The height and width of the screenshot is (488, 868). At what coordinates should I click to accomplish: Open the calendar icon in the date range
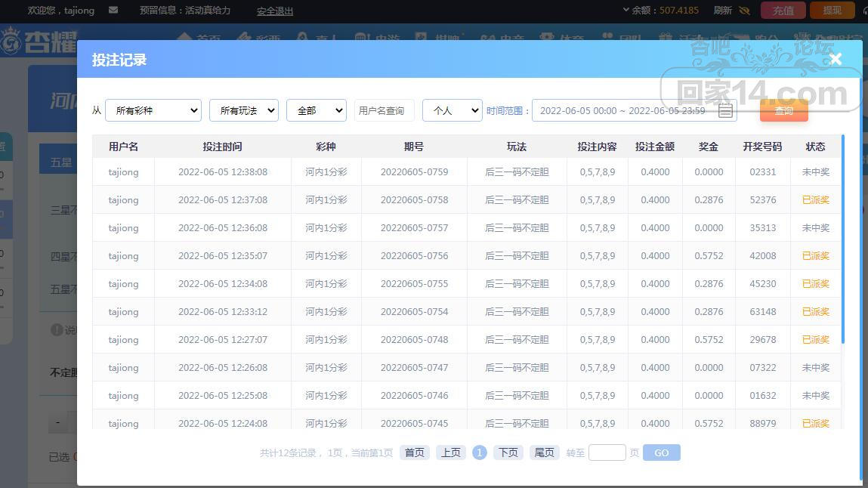pos(725,110)
